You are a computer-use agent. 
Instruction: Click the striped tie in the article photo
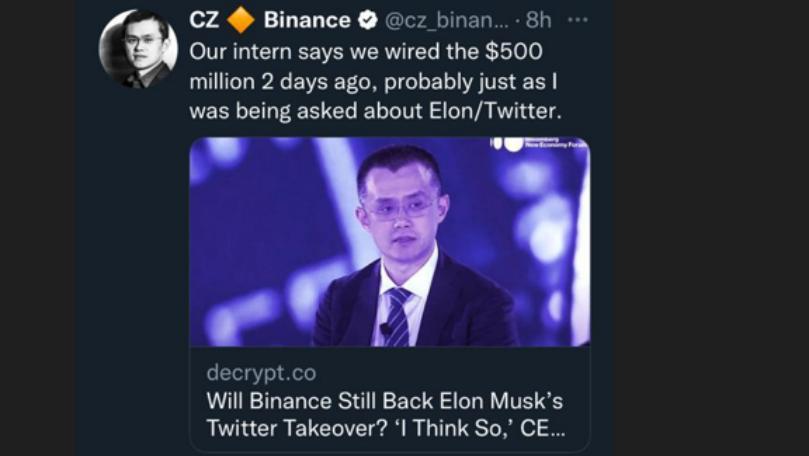(397, 316)
